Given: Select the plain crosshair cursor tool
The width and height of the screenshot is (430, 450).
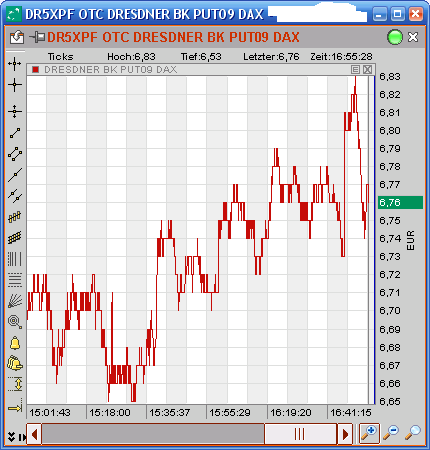Looking at the screenshot, I should pos(15,85).
